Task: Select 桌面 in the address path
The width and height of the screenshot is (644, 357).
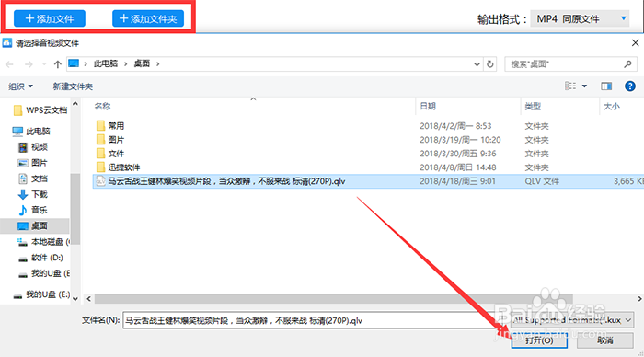Action: [142, 63]
